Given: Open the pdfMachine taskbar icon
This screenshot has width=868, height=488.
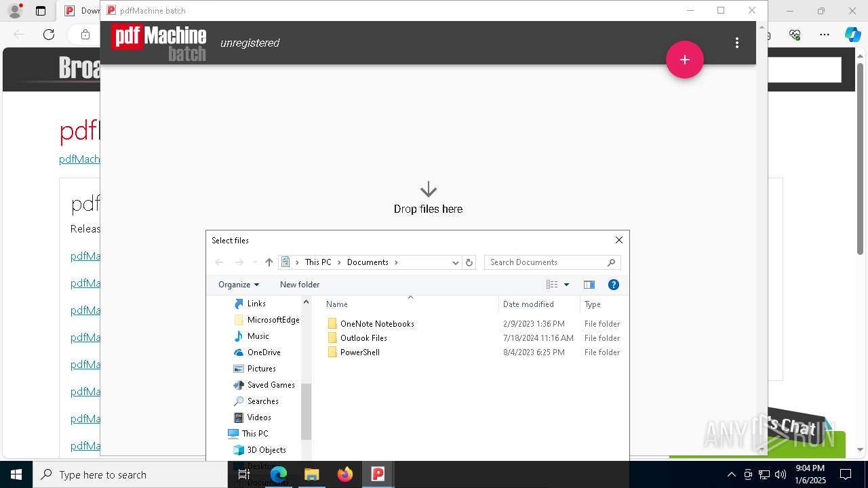Looking at the screenshot, I should click(x=378, y=474).
